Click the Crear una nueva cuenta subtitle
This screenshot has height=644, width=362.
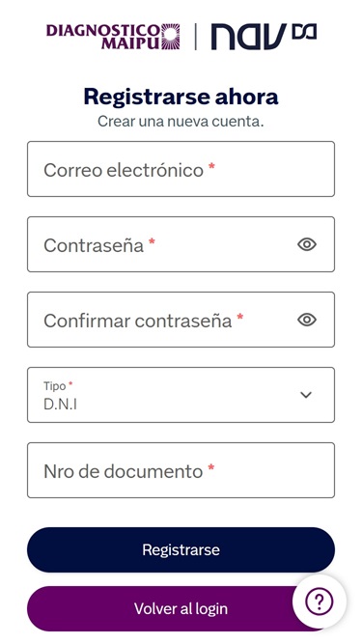pos(181,122)
